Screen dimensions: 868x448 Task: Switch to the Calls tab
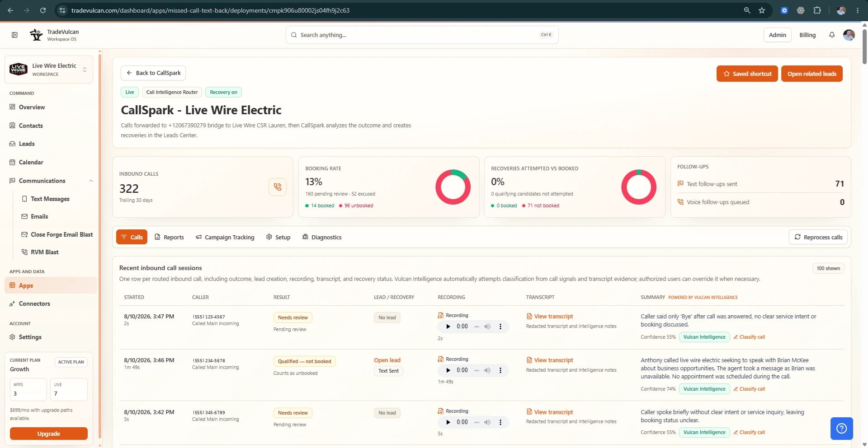pos(132,237)
